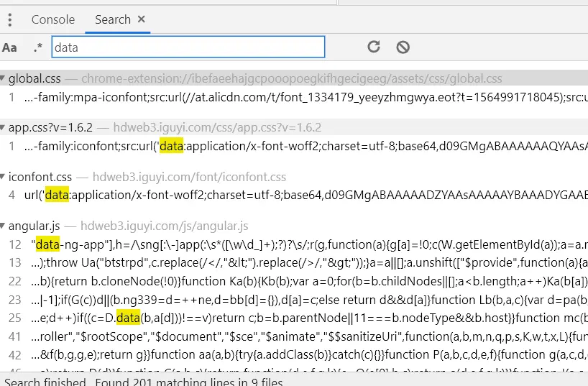Toggle match case (Aa) option

tap(9, 47)
